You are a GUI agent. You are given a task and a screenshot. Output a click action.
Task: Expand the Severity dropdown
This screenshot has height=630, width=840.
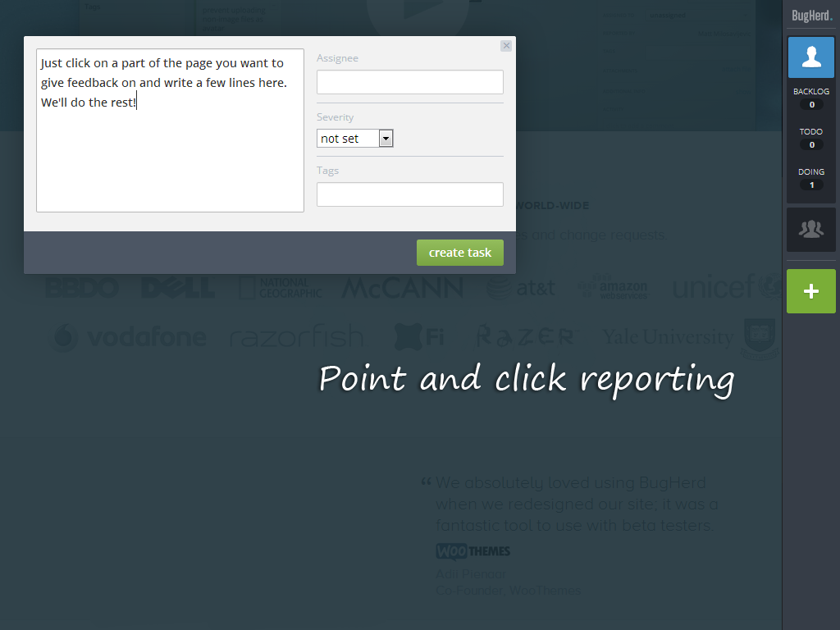(355, 139)
